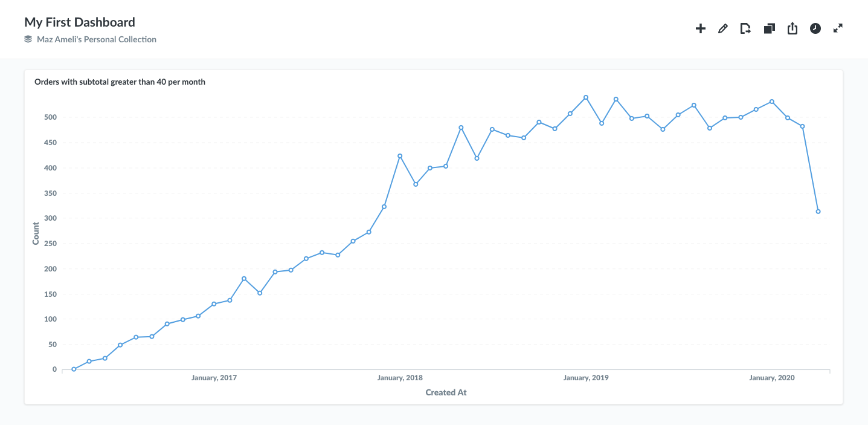
Task: Open Maz Ameli's Personal Collection link
Action: pos(97,39)
